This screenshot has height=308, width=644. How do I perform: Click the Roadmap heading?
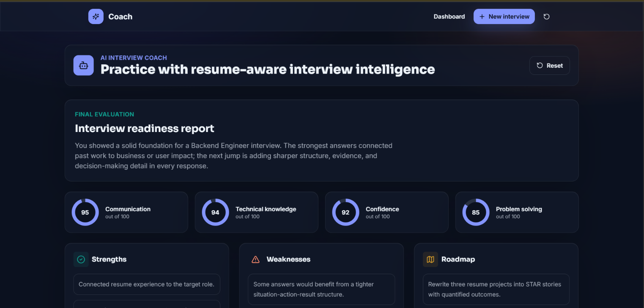(458, 259)
